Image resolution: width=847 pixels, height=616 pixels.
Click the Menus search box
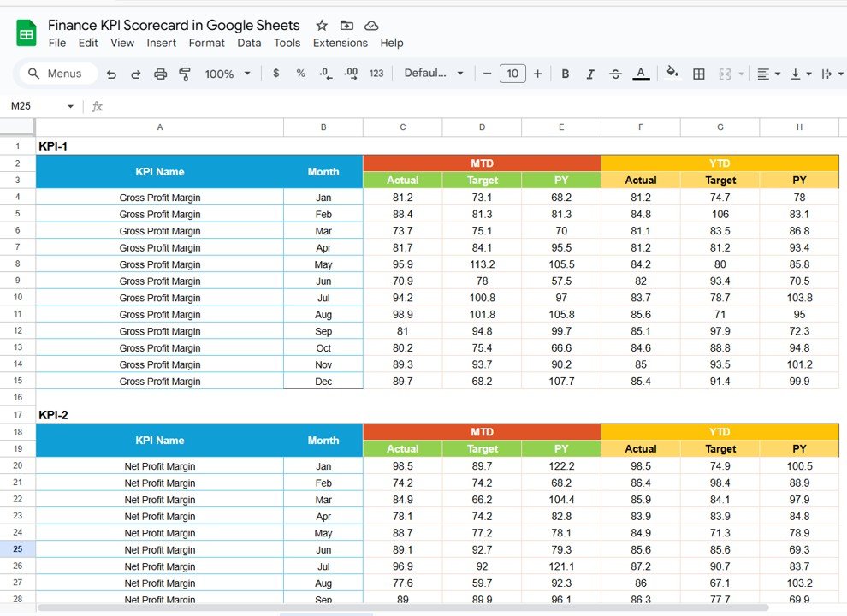tap(58, 74)
